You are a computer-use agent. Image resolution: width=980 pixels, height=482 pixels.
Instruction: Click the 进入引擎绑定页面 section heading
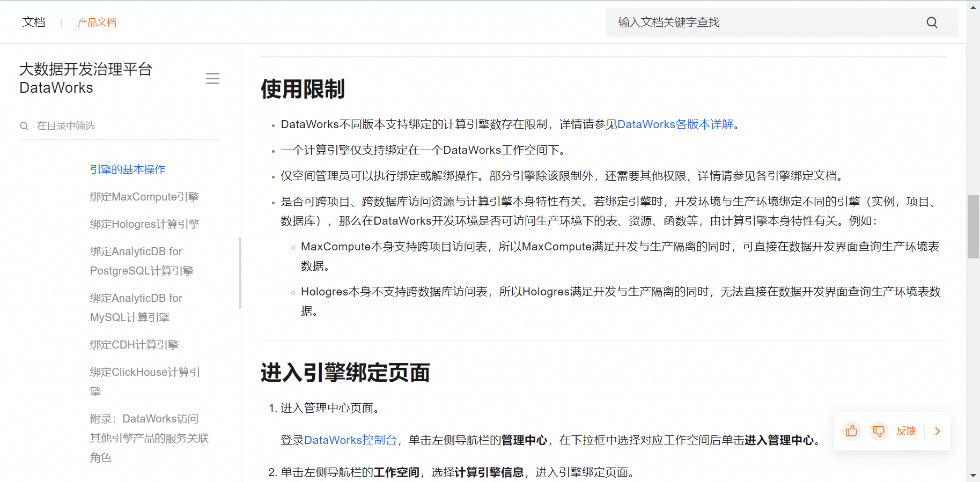tap(345, 373)
